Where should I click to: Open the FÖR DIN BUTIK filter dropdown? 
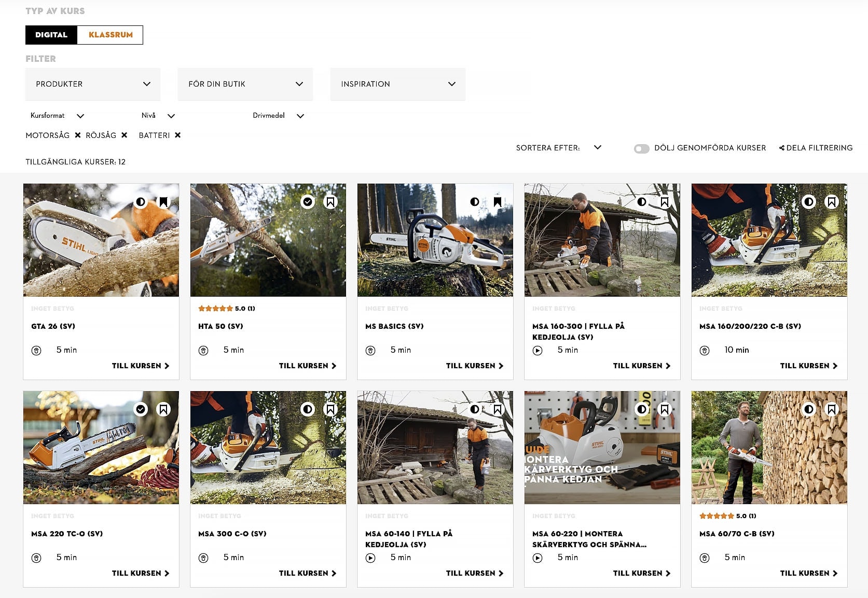point(245,84)
